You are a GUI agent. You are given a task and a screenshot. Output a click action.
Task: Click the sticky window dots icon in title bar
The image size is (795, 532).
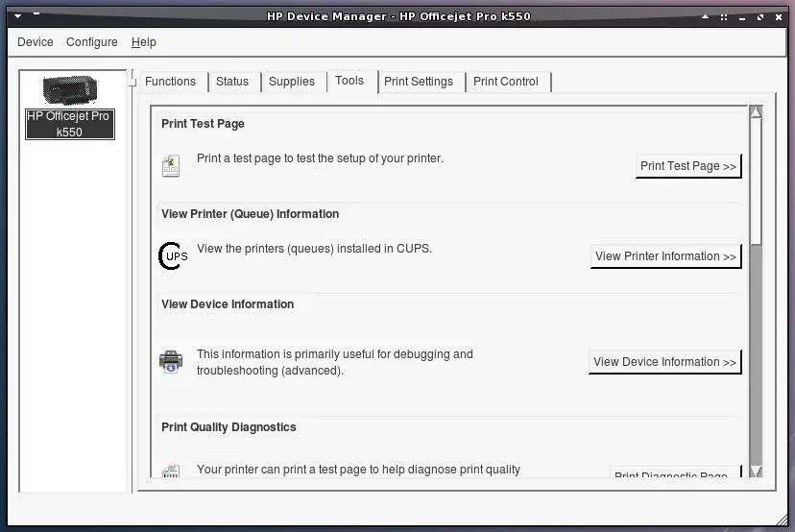pos(724,17)
